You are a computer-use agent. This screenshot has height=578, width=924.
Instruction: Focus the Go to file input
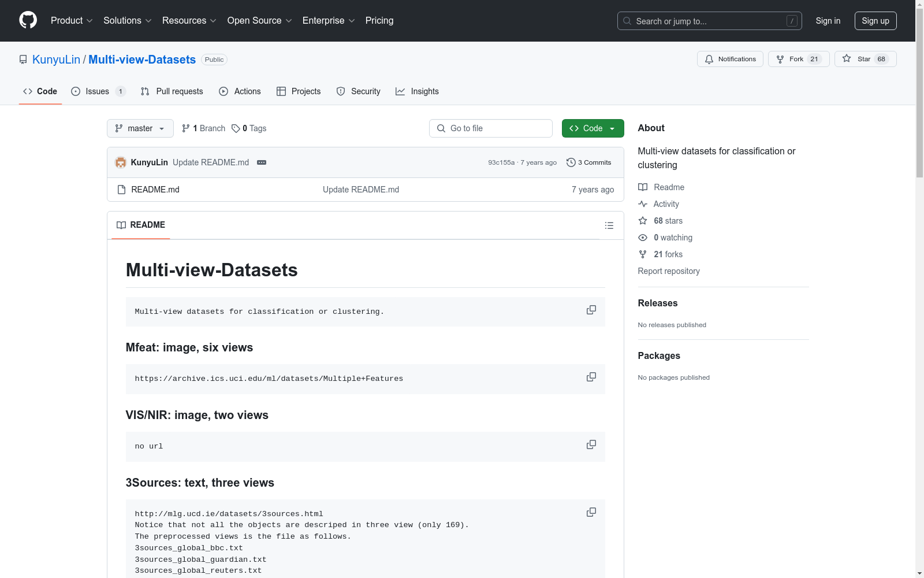[491, 128]
